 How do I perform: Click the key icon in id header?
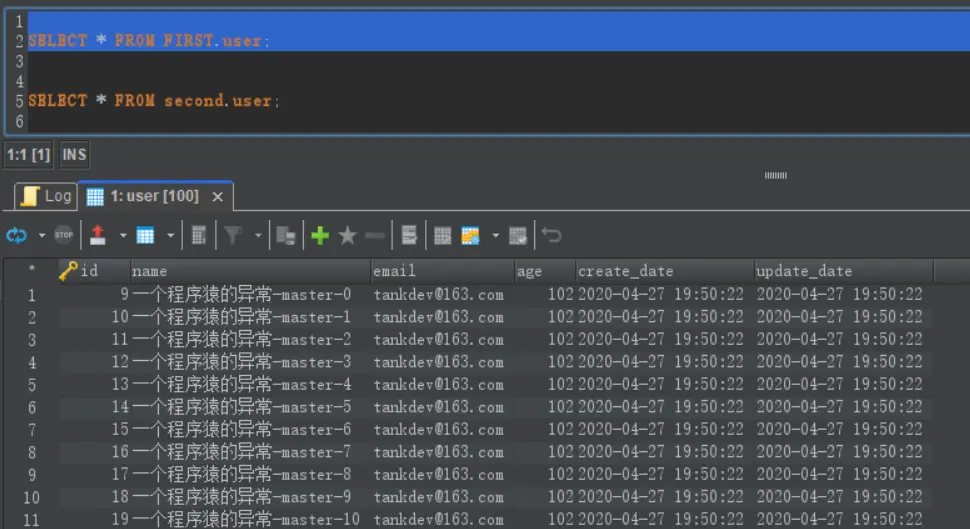[x=68, y=270]
